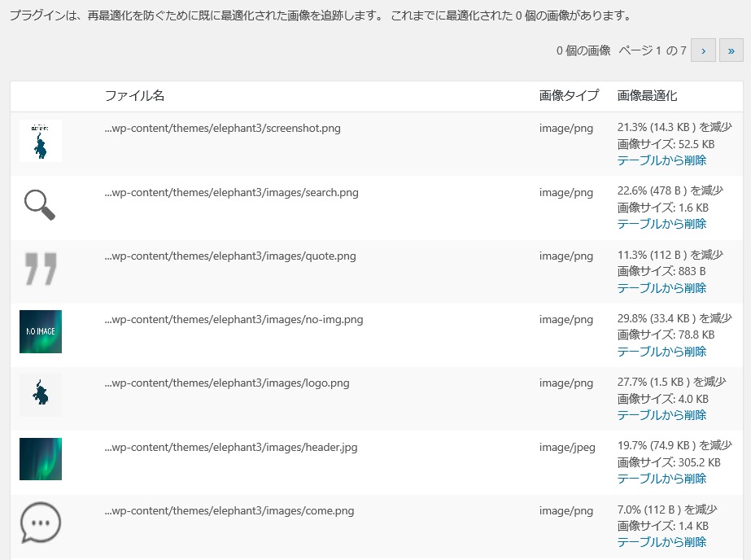Remove search.png from the table
The image size is (751, 560).
tap(661, 224)
